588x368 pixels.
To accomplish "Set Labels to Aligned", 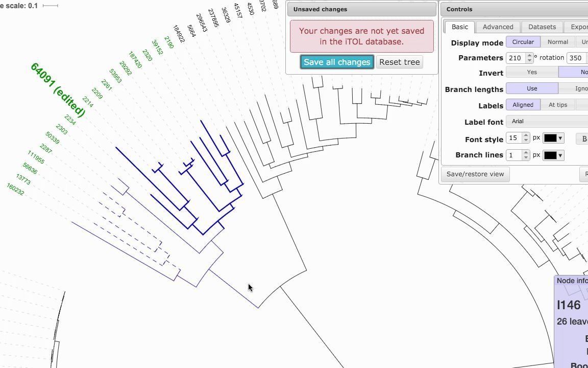I will pyautogui.click(x=523, y=105).
